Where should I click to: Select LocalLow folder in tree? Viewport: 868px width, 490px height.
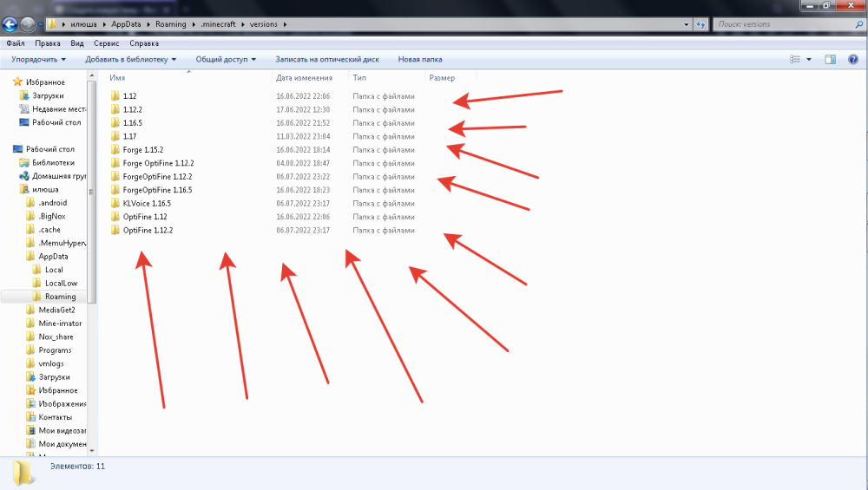61,284
